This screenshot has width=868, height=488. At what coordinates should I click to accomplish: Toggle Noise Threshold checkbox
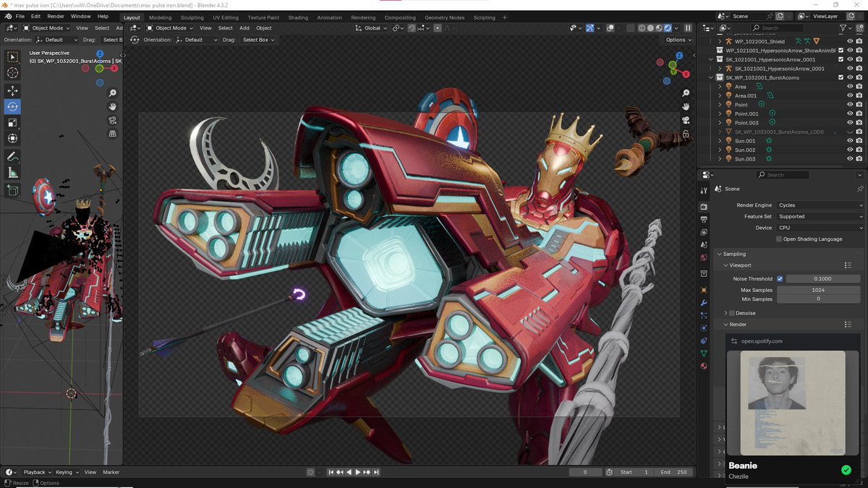(x=780, y=278)
